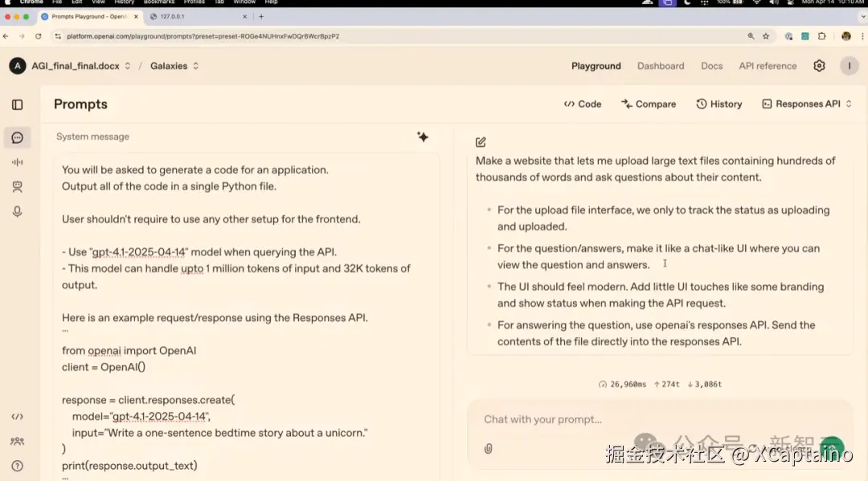
Task: Open the browser extensions puzzle icon
Action: (x=822, y=36)
